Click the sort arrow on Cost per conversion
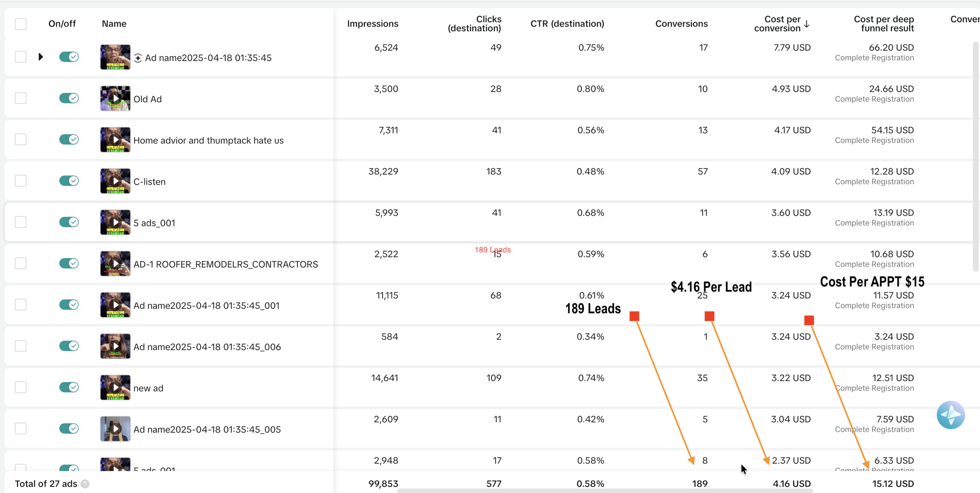 point(807,24)
